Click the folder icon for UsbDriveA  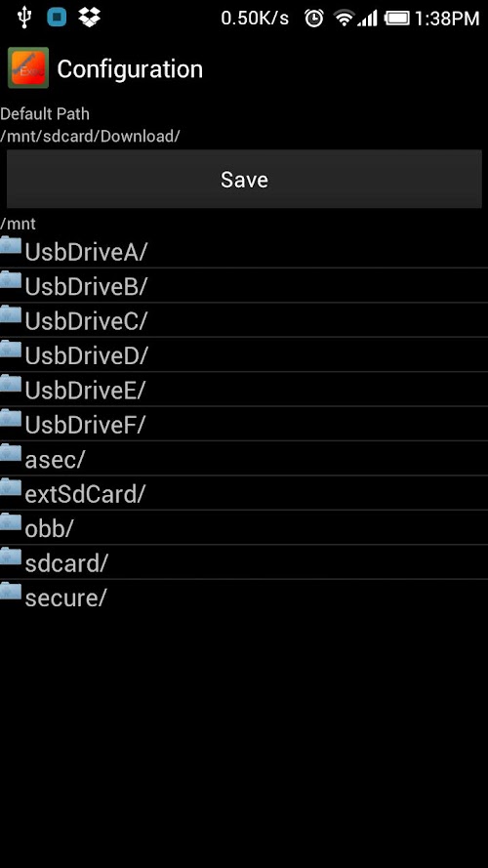pos(11,244)
